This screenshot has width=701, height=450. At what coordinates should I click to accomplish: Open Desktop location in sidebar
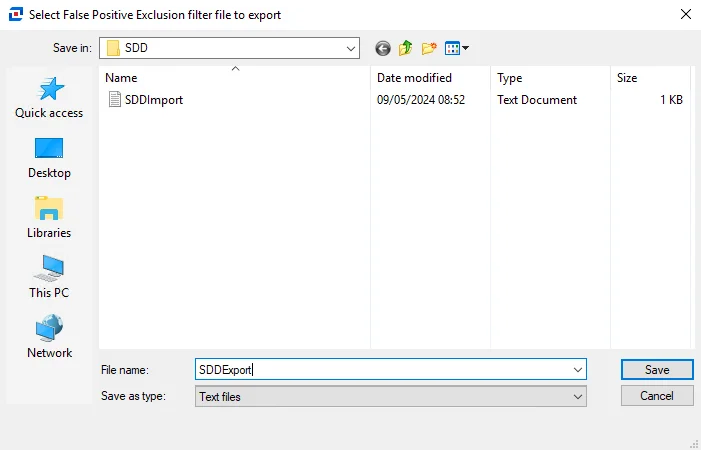49,158
